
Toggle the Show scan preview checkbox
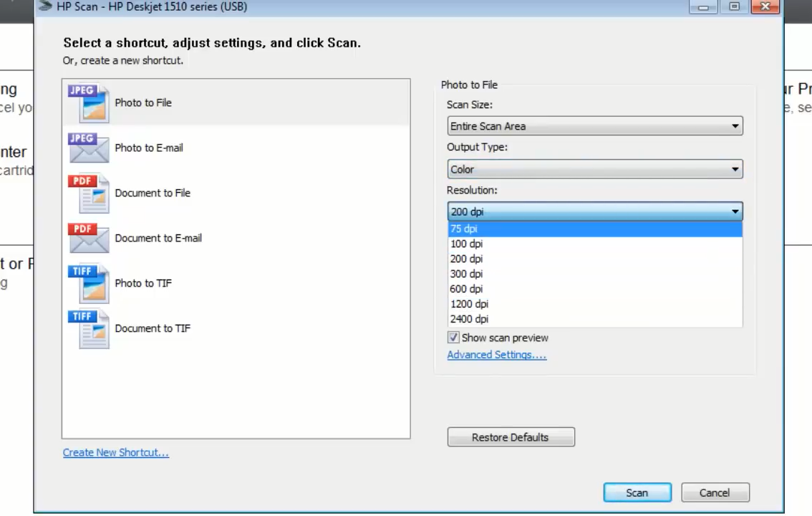pyautogui.click(x=453, y=338)
